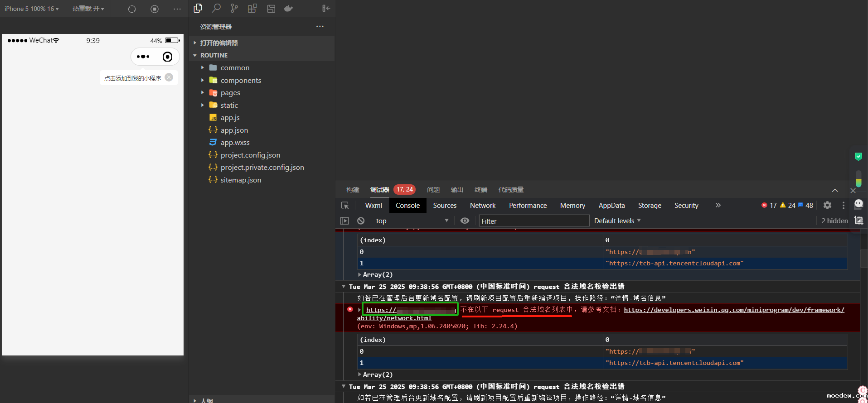This screenshot has height=403, width=868.
Task: Switch to the Network tab
Action: point(482,206)
